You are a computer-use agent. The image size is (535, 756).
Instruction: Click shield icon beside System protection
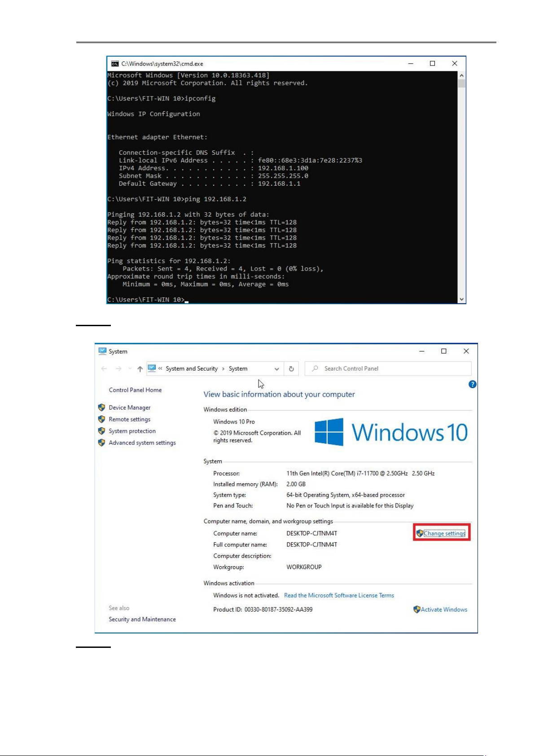102,431
